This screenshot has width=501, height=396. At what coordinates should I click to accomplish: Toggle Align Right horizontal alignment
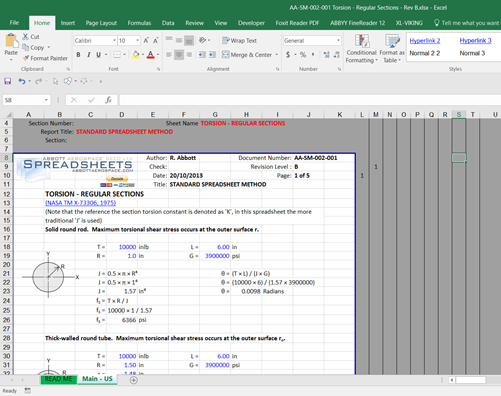(189, 55)
